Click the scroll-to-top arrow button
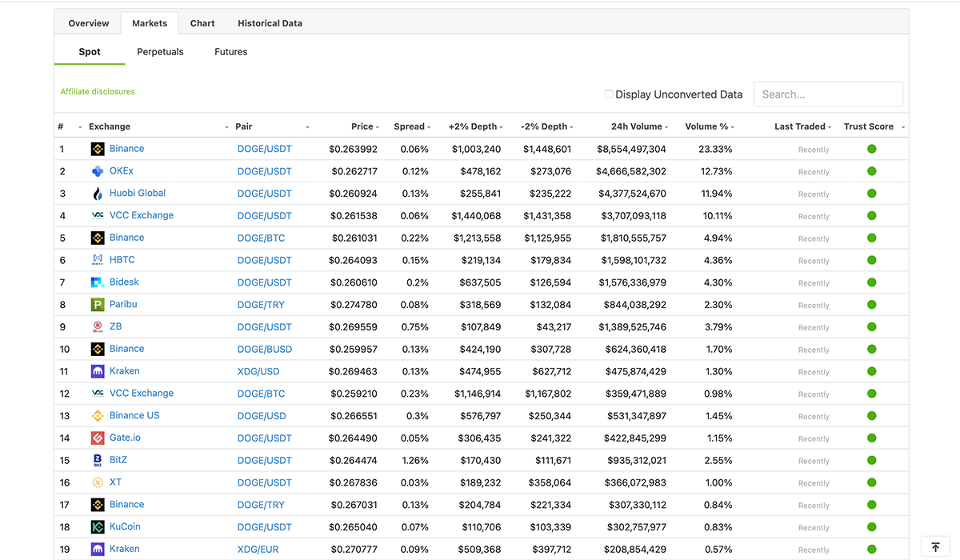Image resolution: width=960 pixels, height=560 pixels. click(936, 547)
